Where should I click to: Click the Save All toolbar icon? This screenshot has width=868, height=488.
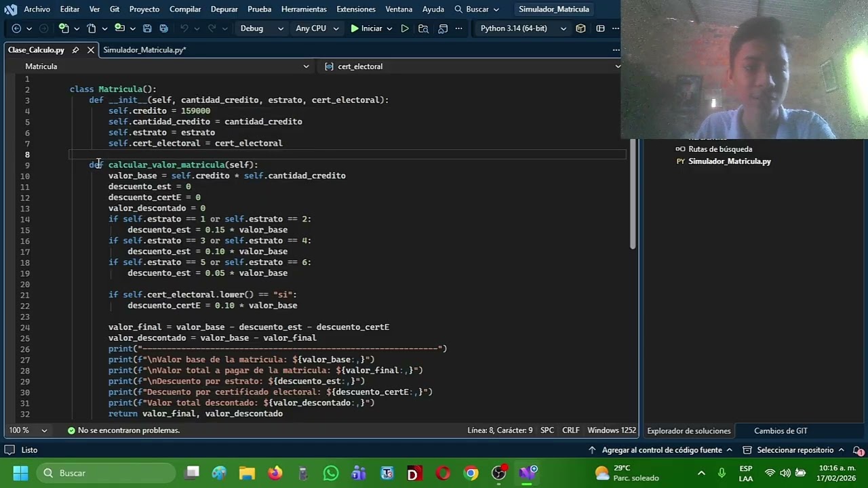tap(163, 28)
